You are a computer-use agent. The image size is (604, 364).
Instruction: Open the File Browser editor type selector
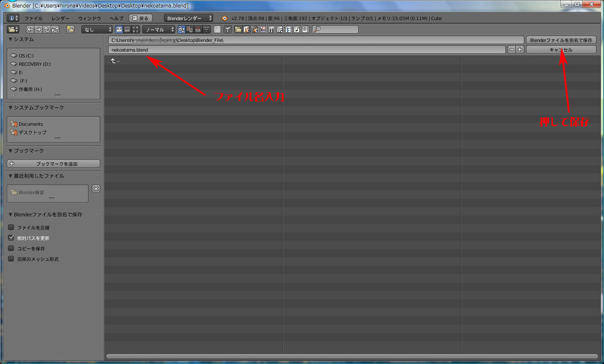(13, 29)
